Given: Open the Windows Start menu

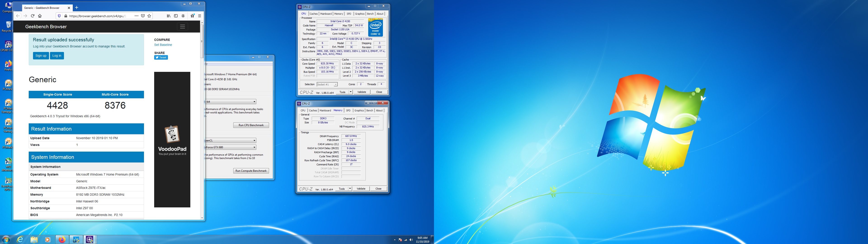Looking at the screenshot, I should click(6, 240).
